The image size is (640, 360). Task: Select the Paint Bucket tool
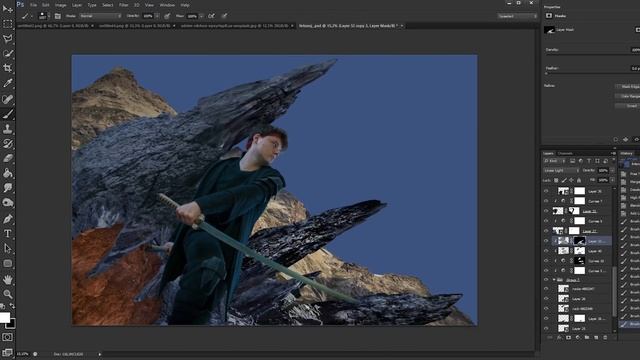tap(7, 173)
